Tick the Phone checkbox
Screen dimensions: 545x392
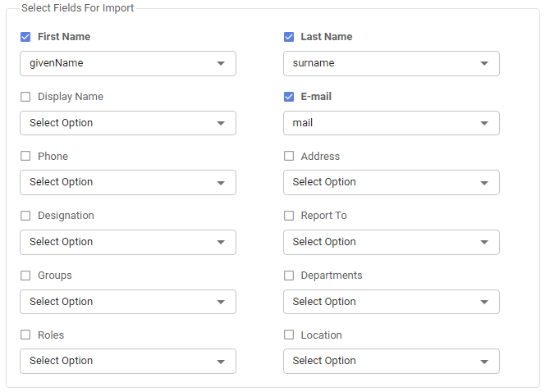pyautogui.click(x=25, y=156)
